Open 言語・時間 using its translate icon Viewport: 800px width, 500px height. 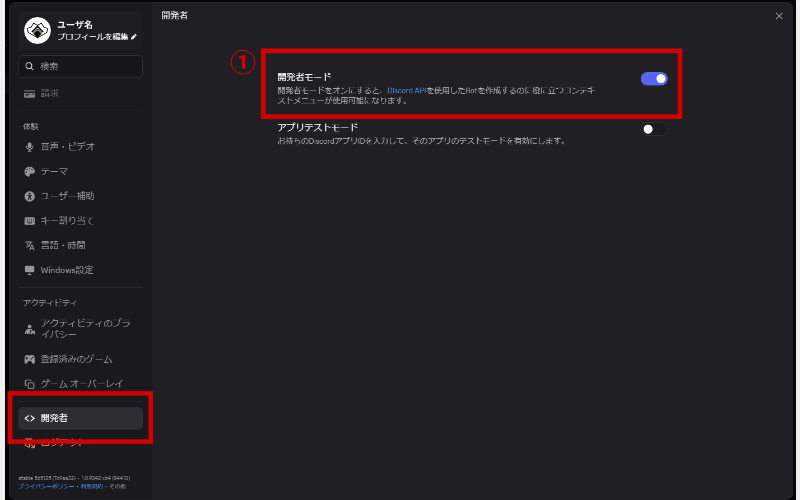pos(30,245)
